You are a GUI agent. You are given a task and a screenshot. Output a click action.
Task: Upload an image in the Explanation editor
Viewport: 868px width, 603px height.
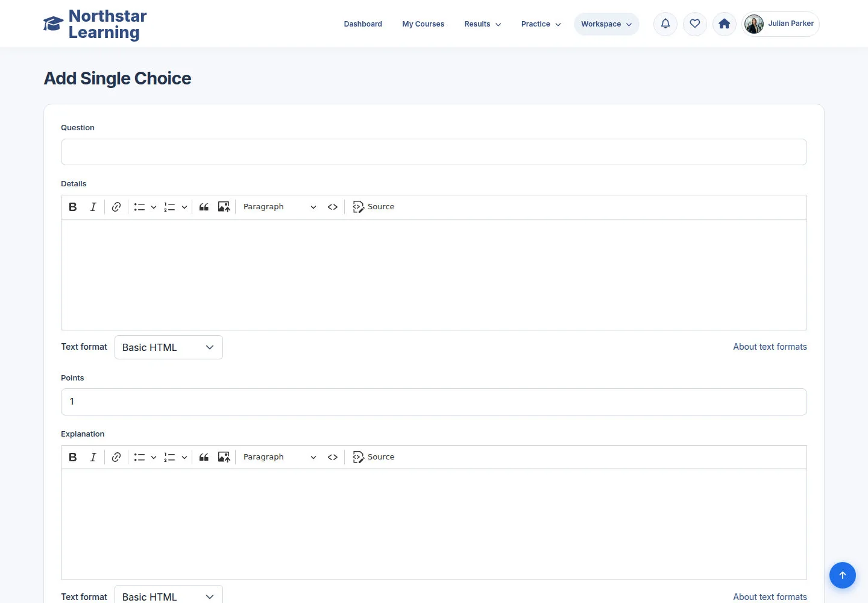tap(224, 457)
